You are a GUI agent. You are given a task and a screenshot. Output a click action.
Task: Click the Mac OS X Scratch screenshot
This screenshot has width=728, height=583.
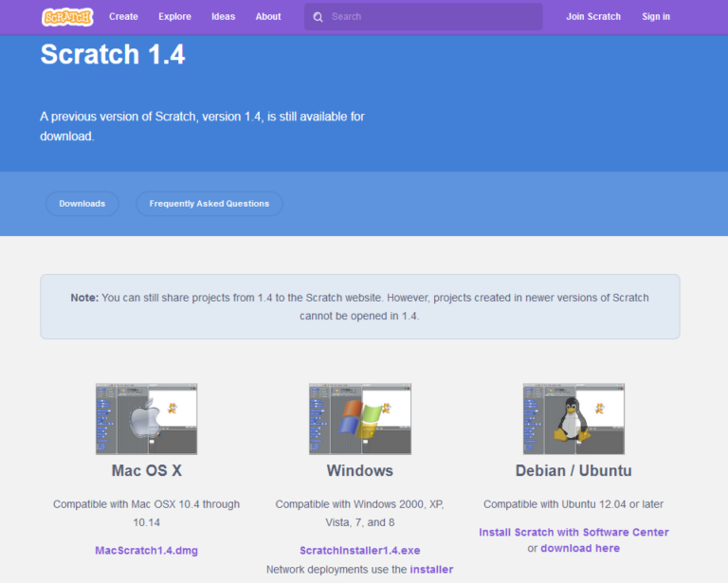pyautogui.click(x=146, y=419)
